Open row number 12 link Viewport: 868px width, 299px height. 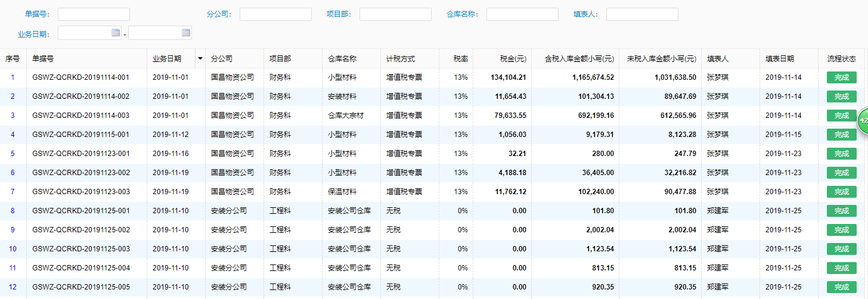pos(13,287)
